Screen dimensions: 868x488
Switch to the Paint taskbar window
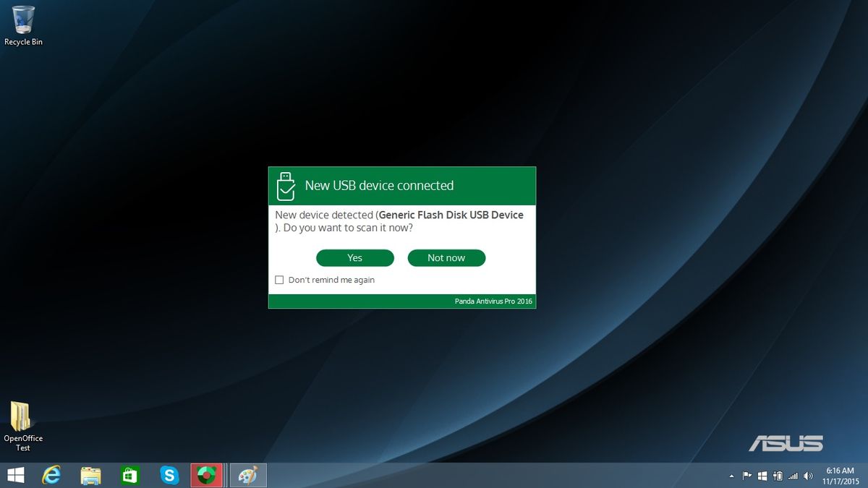click(248, 475)
